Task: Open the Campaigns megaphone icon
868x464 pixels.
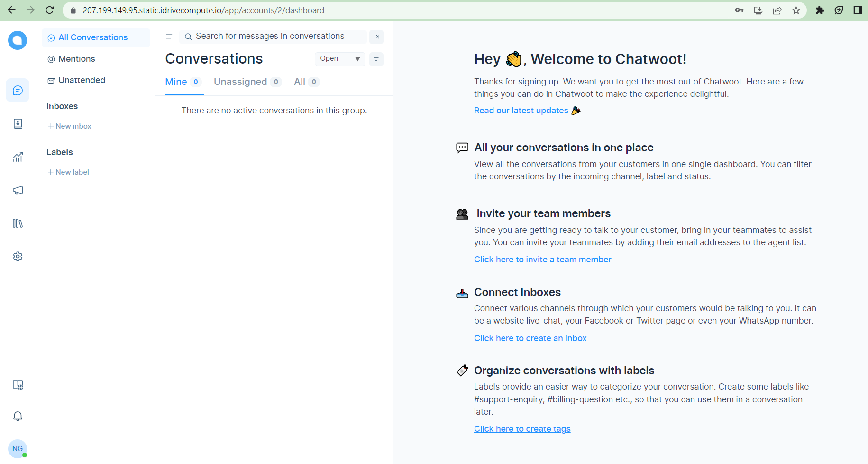Action: pyautogui.click(x=18, y=190)
